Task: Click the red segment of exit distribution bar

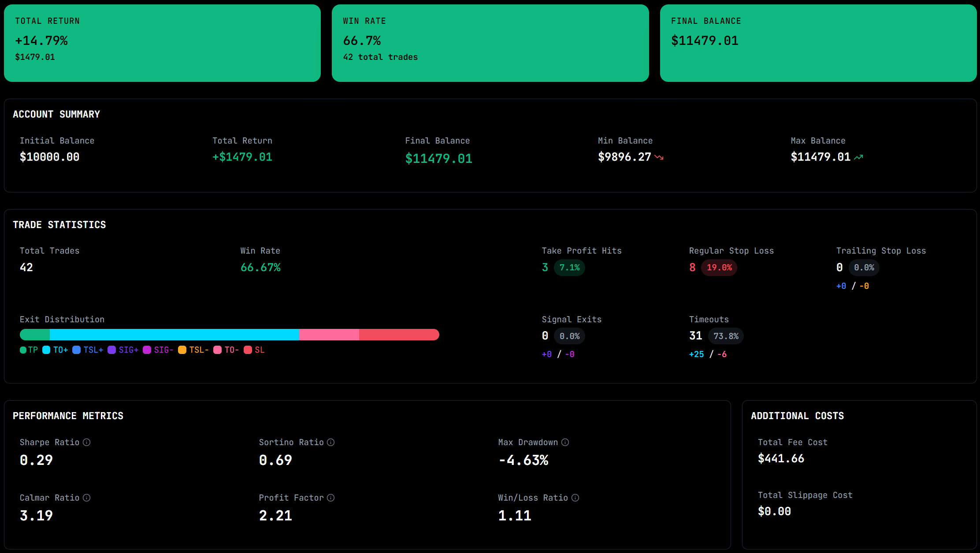Action: (x=399, y=335)
